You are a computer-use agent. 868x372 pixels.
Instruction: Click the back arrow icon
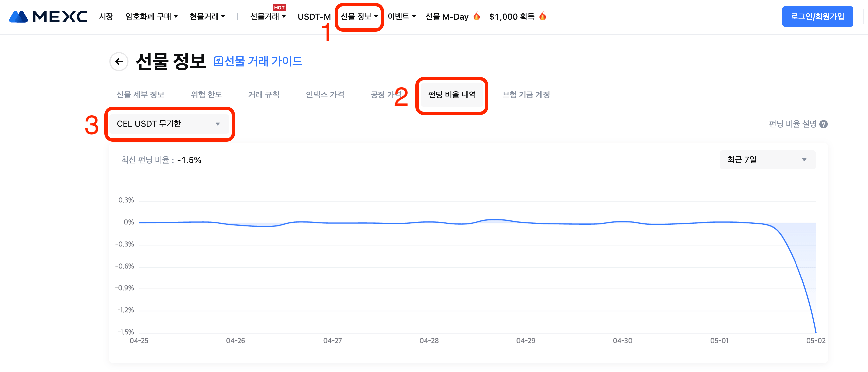click(119, 61)
